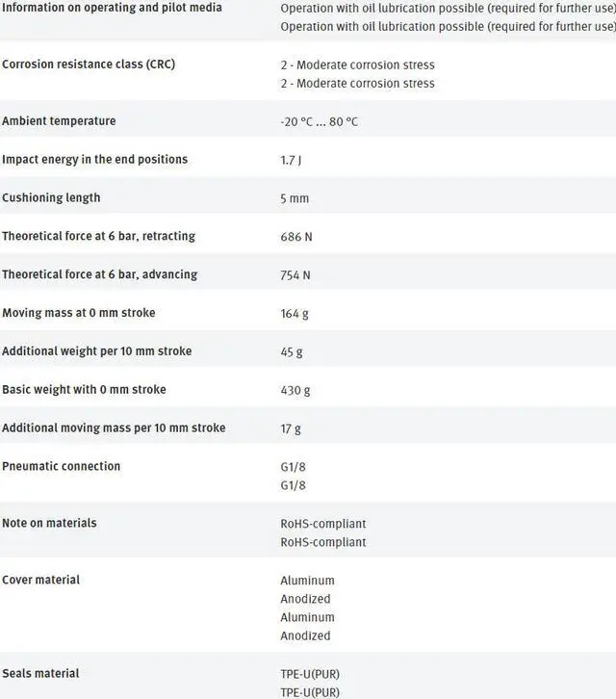Image resolution: width=616 pixels, height=699 pixels.
Task: Click 'Theoretical force at 6 bar, advancing'
Action: pyautogui.click(x=99, y=274)
